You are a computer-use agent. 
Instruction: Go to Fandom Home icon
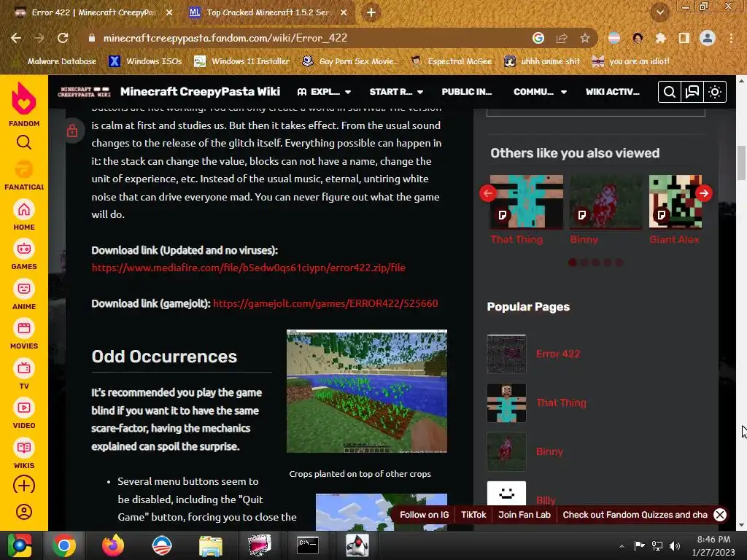(x=24, y=209)
